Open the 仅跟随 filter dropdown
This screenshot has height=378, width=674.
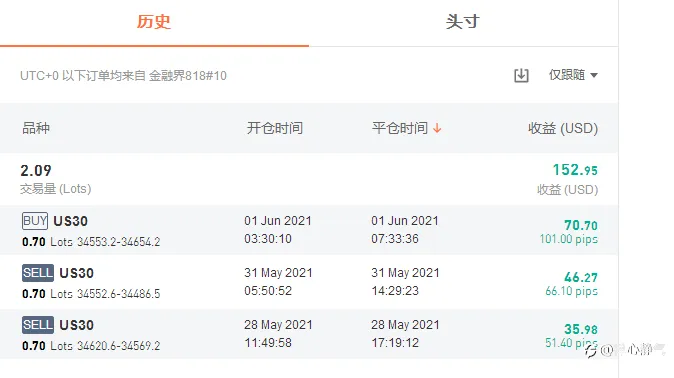pos(573,75)
